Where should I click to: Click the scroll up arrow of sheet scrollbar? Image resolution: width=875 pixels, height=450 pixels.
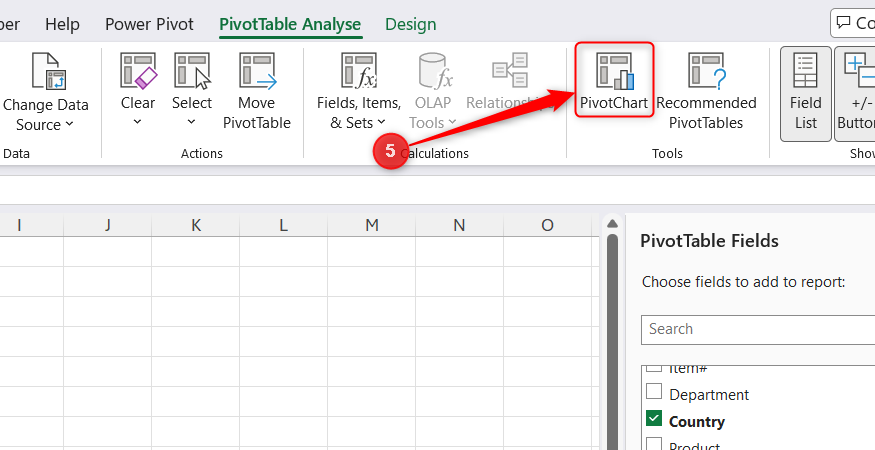point(612,224)
